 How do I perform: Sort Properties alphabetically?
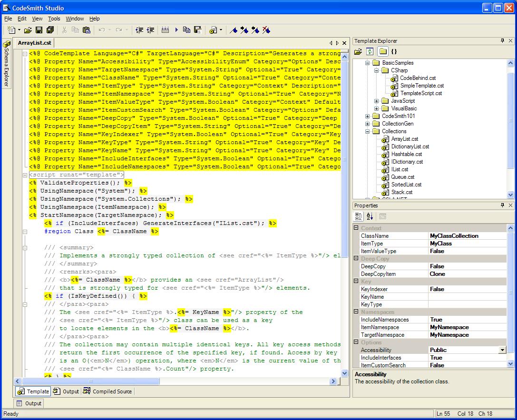tap(370, 216)
